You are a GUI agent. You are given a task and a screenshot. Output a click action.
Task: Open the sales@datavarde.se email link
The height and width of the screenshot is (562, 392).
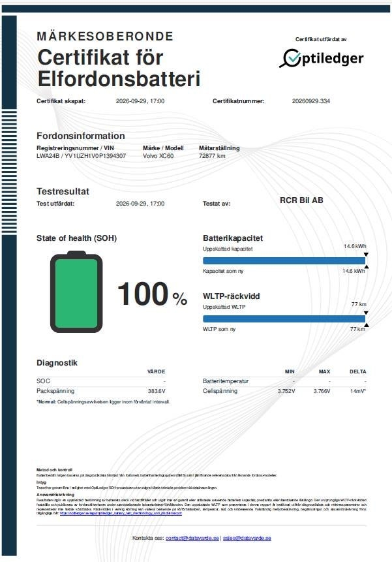tap(247, 538)
